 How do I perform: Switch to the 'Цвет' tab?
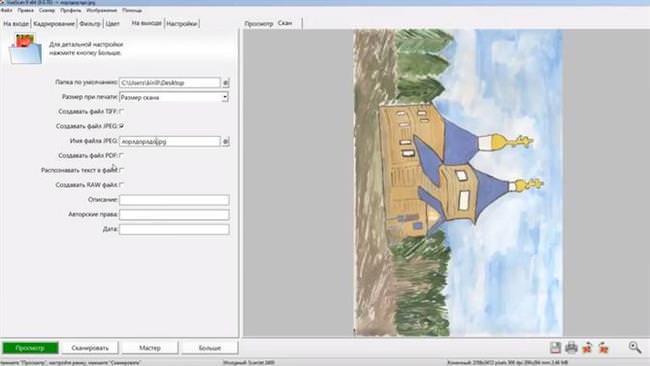coord(112,24)
